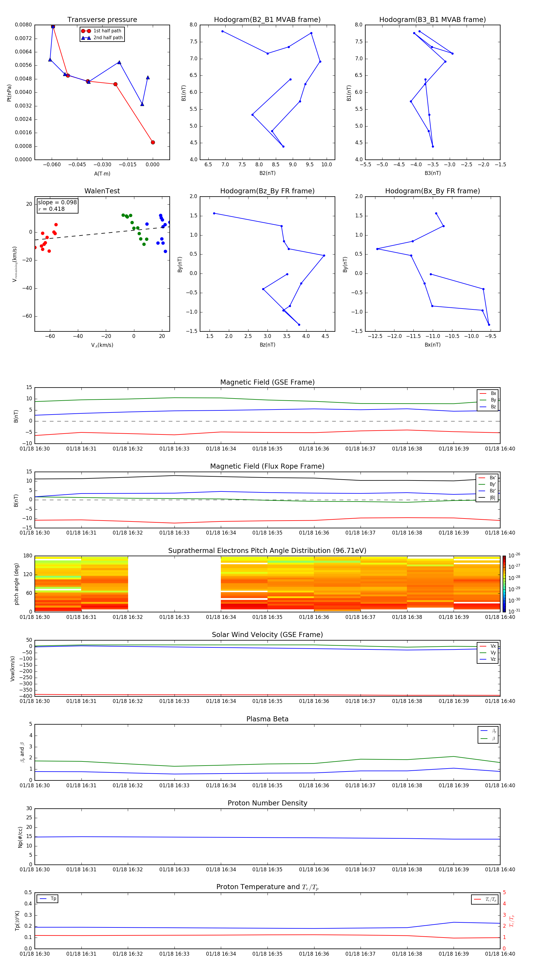Click the 'A(T·m)' axis label
Screen dimensions: 535x980
102,174
